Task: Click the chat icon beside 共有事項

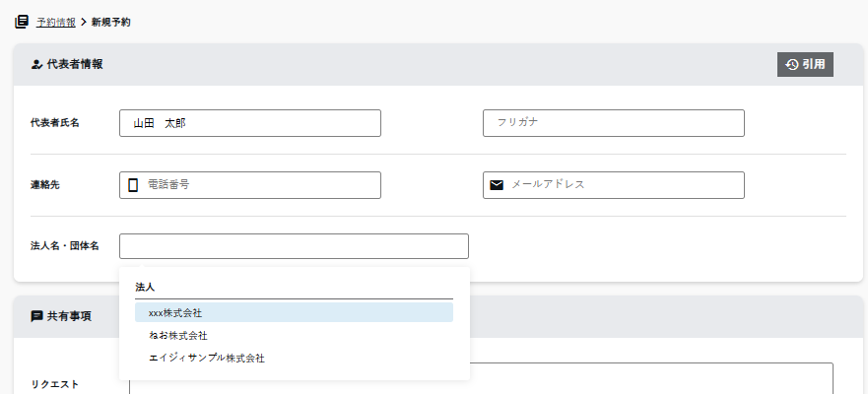Action: (x=36, y=316)
